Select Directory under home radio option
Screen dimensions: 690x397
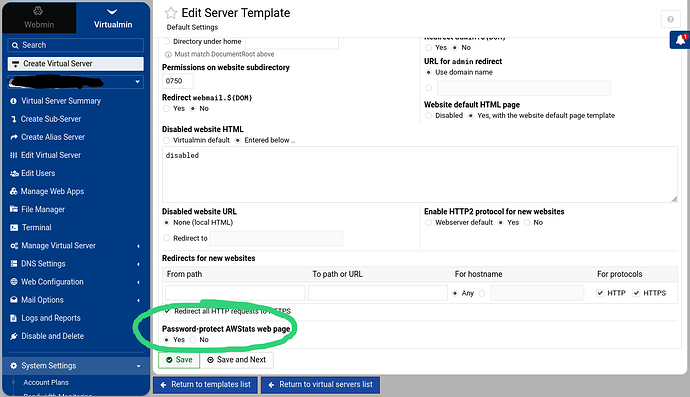pos(166,41)
